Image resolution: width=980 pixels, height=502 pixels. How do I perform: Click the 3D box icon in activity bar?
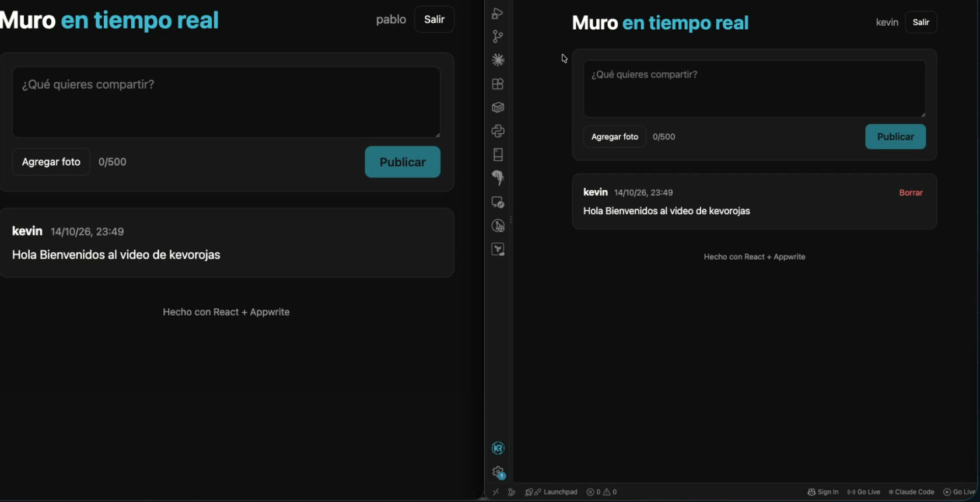(x=498, y=107)
